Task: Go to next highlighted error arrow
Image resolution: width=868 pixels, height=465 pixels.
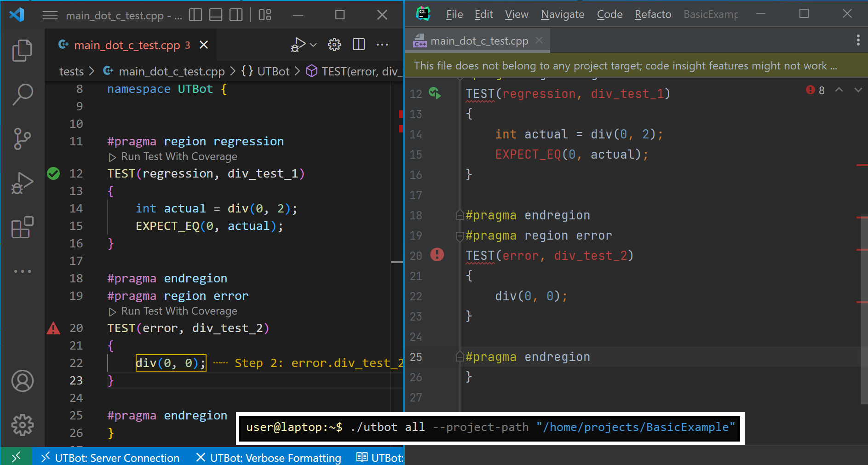Action: point(858,90)
